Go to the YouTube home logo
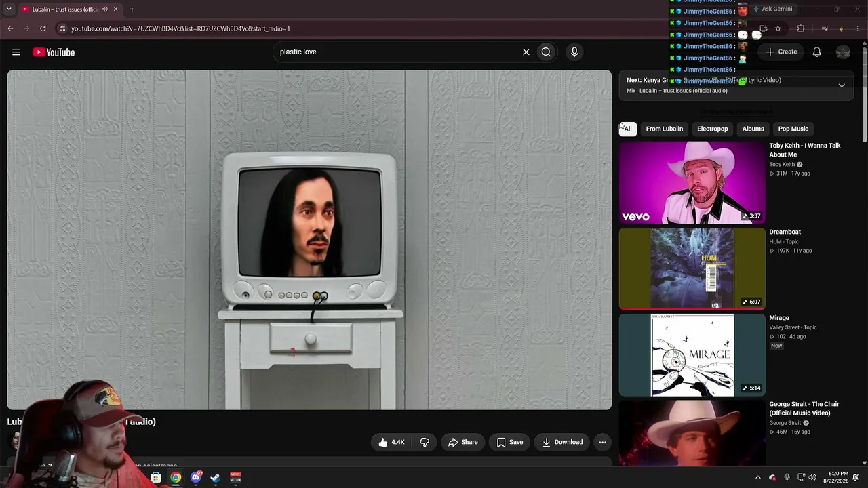The width and height of the screenshot is (868, 488). (x=54, y=52)
